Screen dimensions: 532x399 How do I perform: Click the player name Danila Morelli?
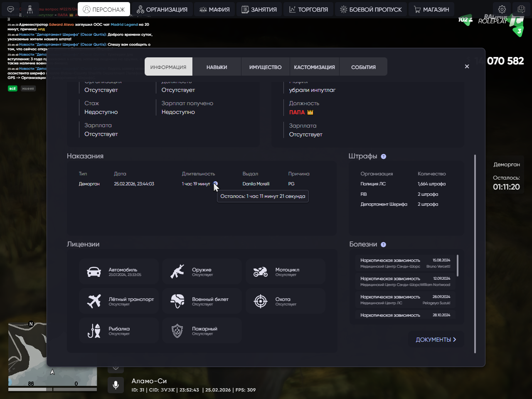[x=256, y=184]
